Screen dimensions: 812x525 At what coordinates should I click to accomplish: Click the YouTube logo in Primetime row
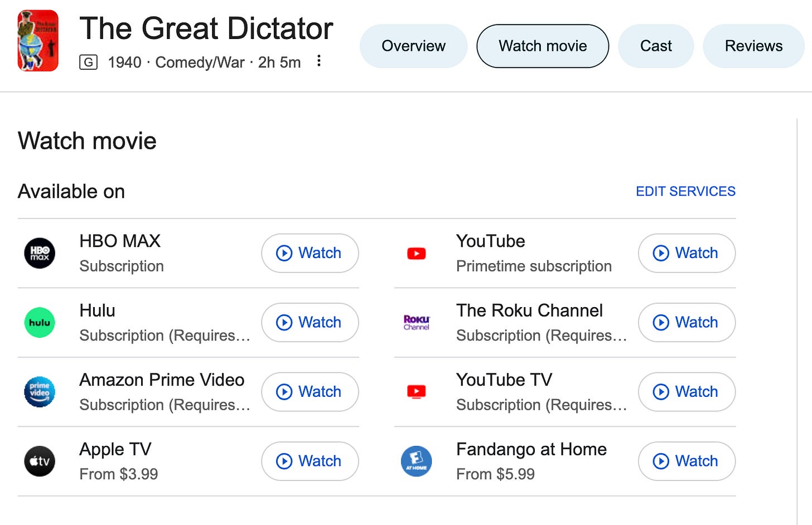pyautogui.click(x=417, y=254)
